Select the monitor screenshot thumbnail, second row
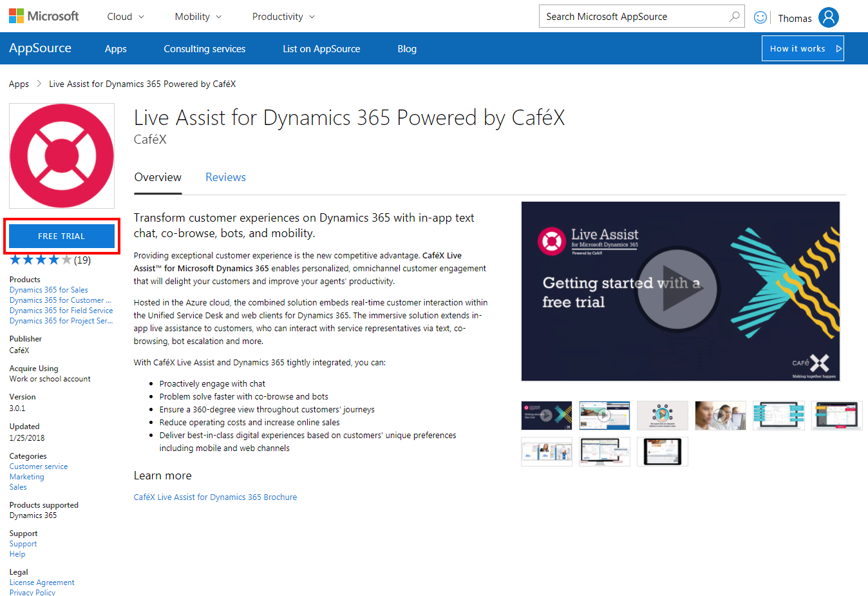 click(x=605, y=452)
